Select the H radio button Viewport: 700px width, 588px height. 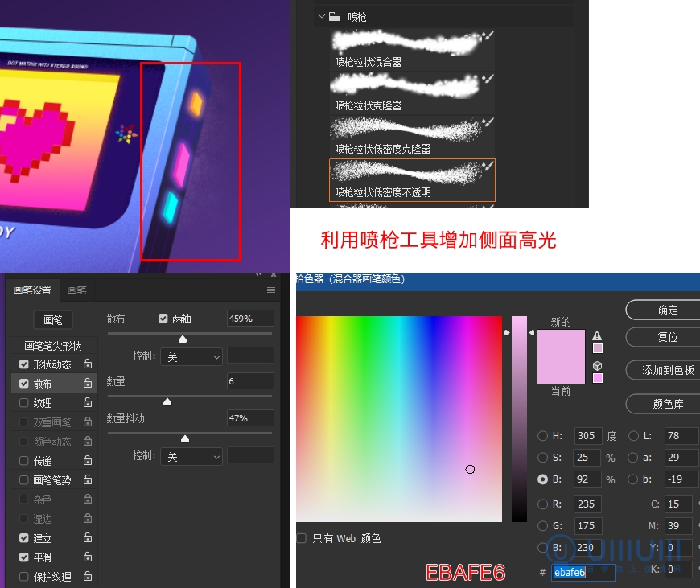(542, 436)
